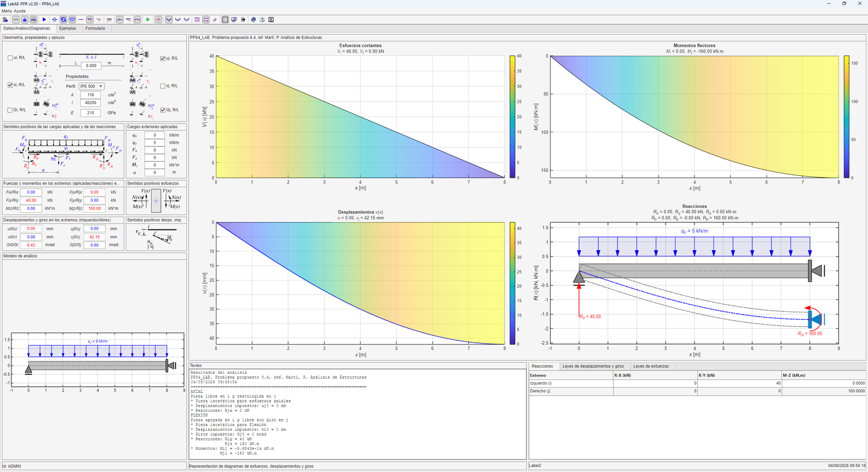Click the blue oval beam toolbar icon
868x472 pixels.
72,20
